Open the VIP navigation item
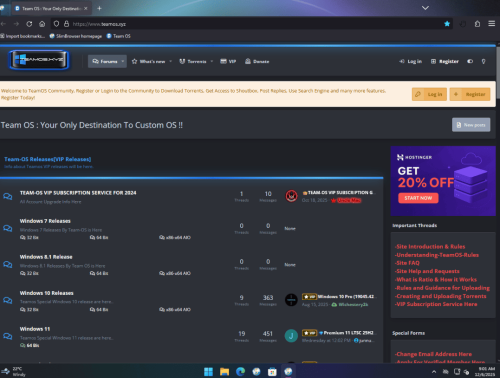Image resolution: width=500 pixels, height=378 pixels. [228, 61]
